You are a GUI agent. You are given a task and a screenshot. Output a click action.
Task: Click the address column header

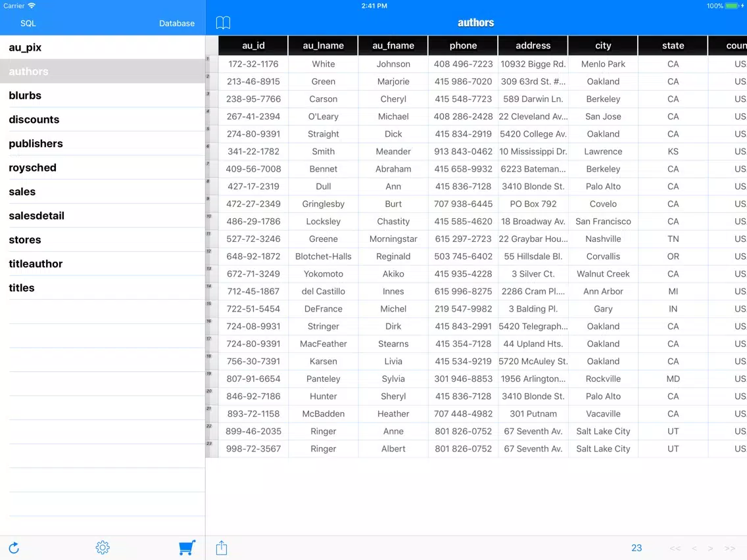(x=533, y=46)
